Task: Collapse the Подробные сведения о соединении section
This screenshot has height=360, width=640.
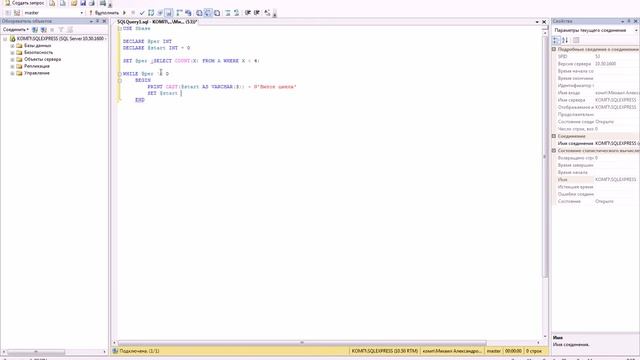Action: 554,49
